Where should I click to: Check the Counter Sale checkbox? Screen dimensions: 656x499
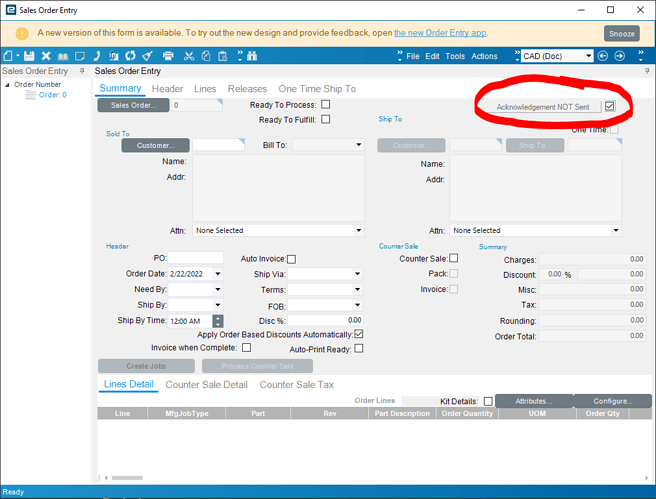coord(454,258)
